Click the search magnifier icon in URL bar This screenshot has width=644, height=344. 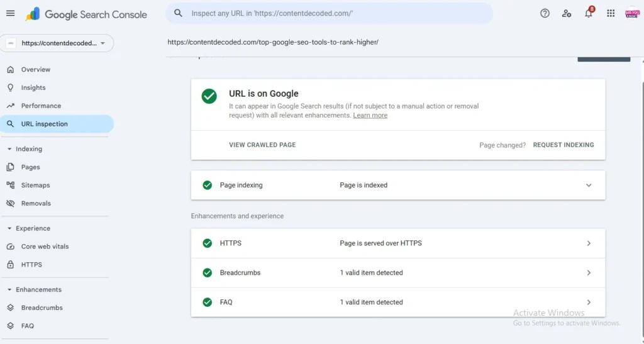point(178,13)
